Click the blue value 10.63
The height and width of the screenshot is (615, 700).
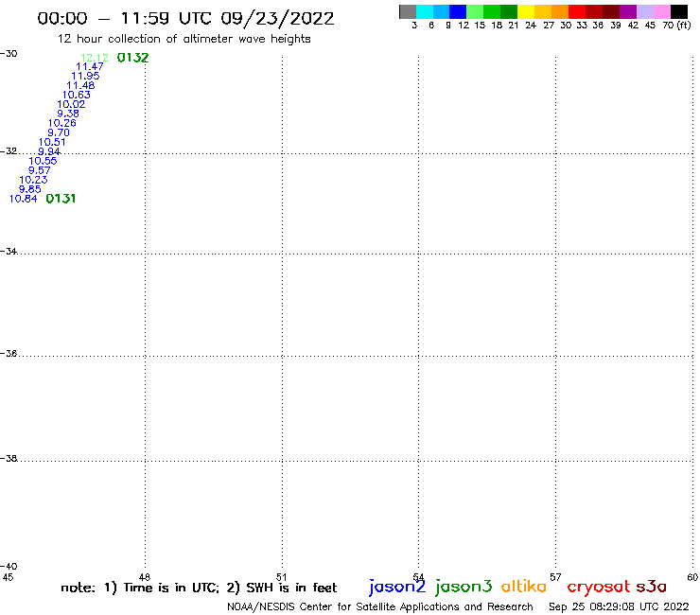[x=76, y=95]
